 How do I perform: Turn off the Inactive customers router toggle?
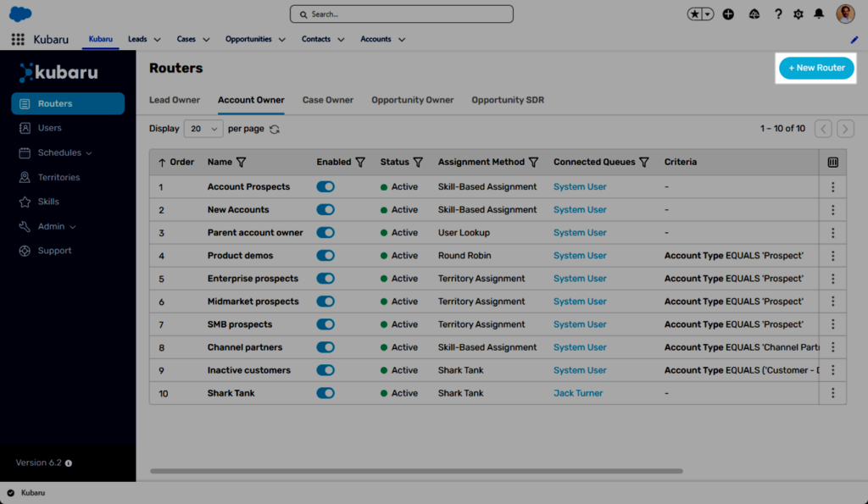click(325, 370)
